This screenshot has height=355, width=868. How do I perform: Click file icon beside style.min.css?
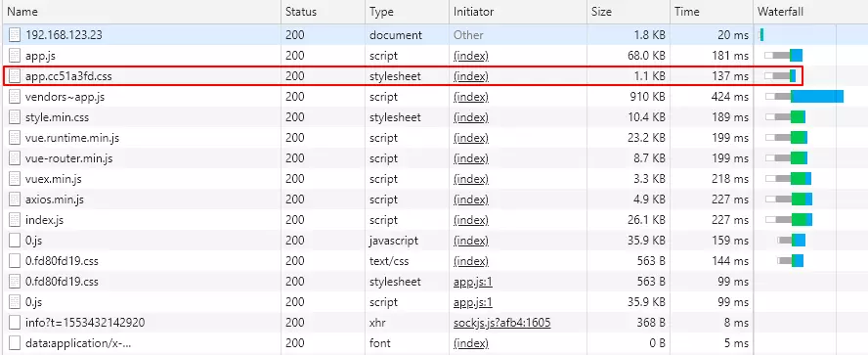(x=15, y=117)
